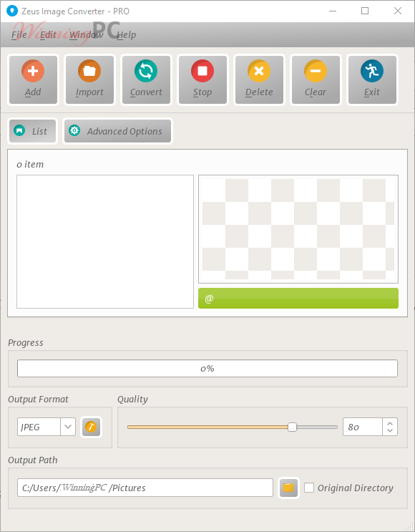Open the Import folder tool
Screen dimensions: 415x532
pyautogui.click(x=89, y=79)
